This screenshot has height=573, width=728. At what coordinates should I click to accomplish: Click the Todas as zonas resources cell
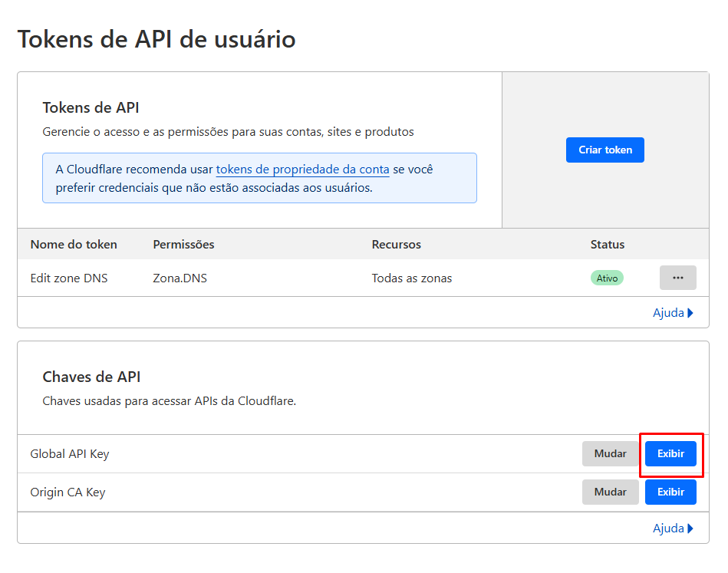(411, 278)
